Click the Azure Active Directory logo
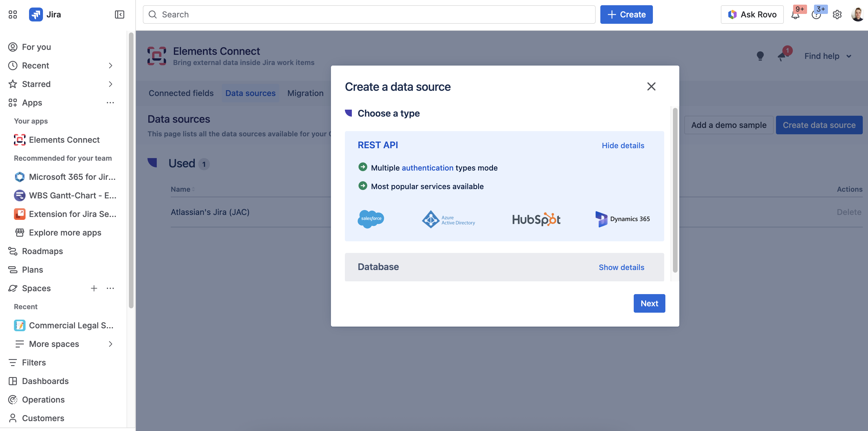Image resolution: width=868 pixels, height=431 pixels. point(449,220)
